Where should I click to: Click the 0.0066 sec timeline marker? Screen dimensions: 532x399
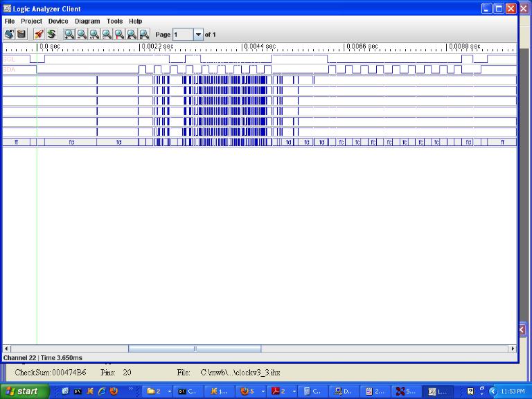click(362, 46)
